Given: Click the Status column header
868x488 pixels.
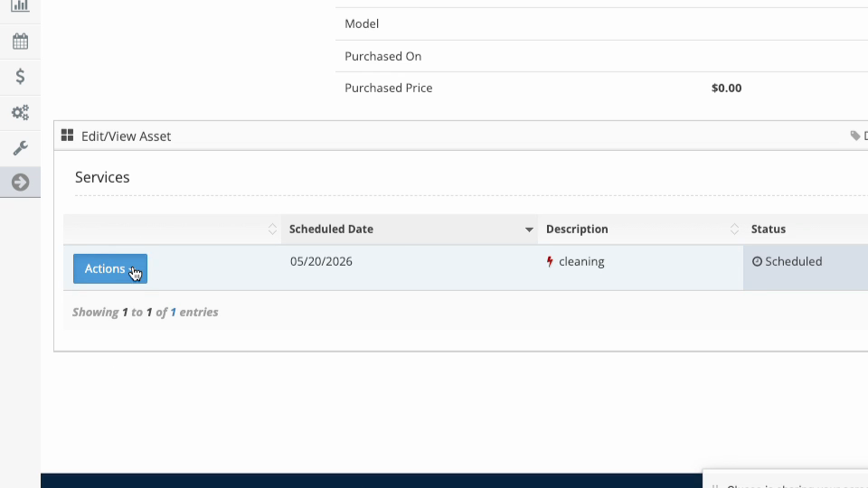Looking at the screenshot, I should point(769,229).
